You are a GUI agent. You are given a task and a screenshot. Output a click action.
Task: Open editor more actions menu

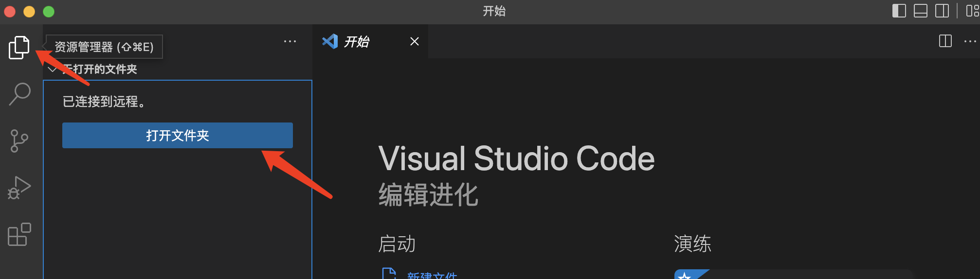(x=970, y=41)
